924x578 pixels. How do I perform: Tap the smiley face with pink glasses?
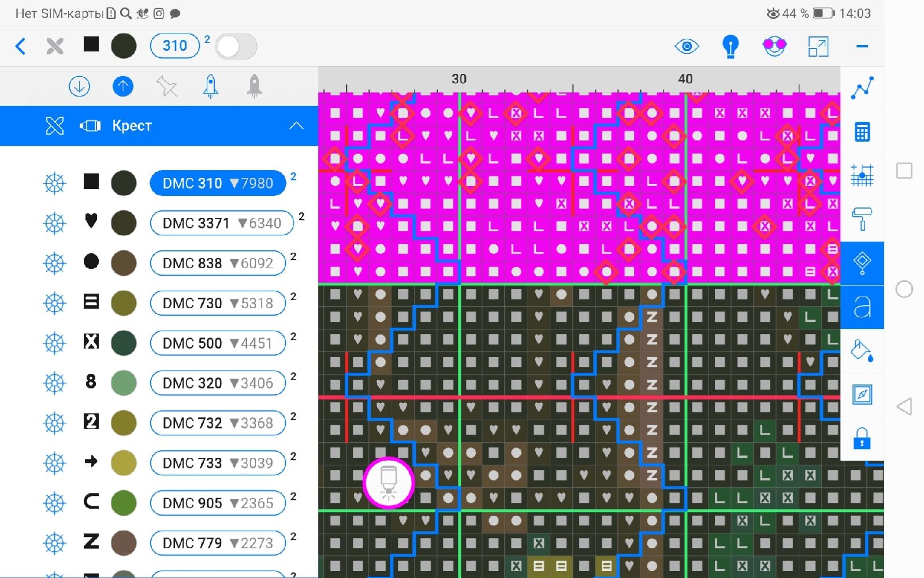click(774, 46)
